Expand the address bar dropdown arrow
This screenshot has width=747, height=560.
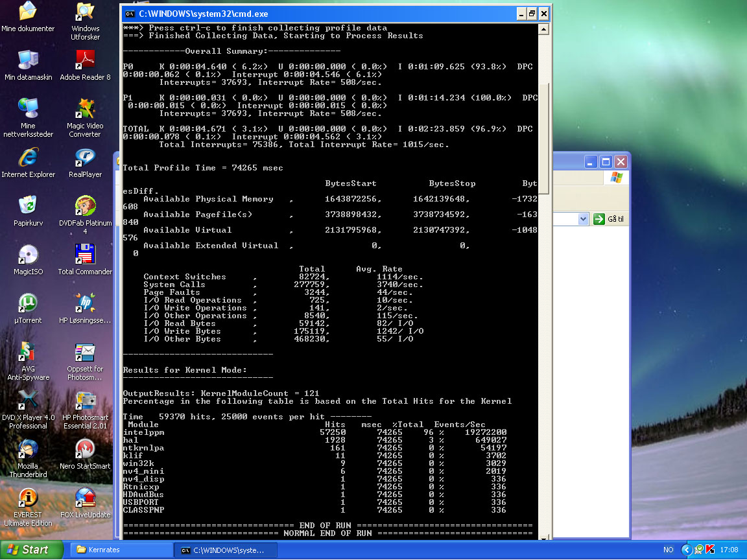click(x=582, y=219)
